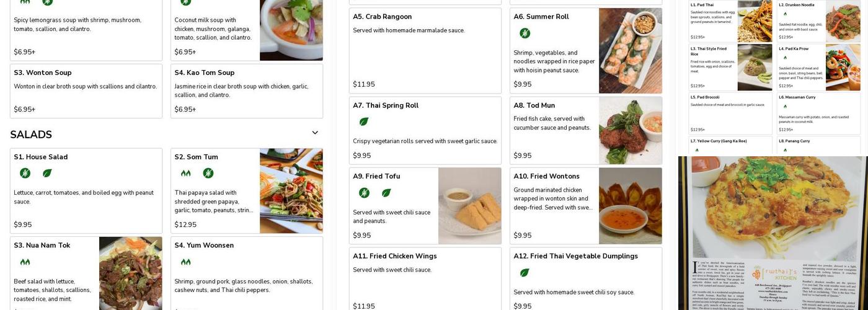Click the gluten-free icon on Summer Roll
Viewport: 868px width, 310px height.
click(x=525, y=33)
